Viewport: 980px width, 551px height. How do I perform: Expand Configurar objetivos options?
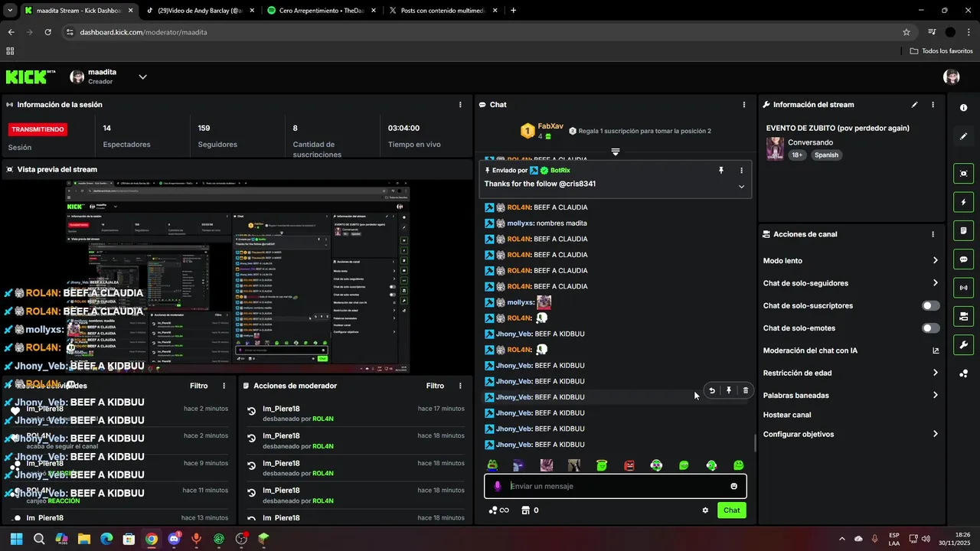tap(935, 434)
